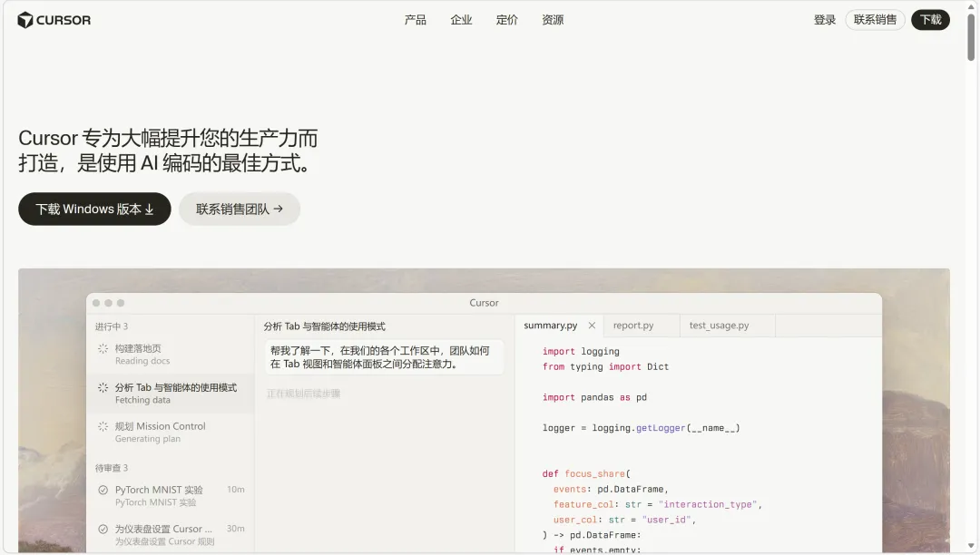This screenshot has height=555, width=980.
Task: Open the 产品 menu
Action: click(x=415, y=20)
